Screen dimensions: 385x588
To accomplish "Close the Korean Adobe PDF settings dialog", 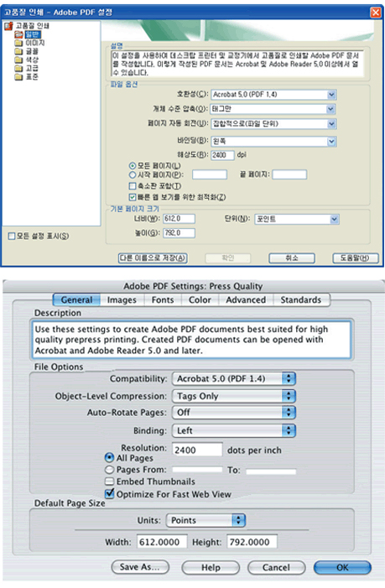I will [x=375, y=13].
